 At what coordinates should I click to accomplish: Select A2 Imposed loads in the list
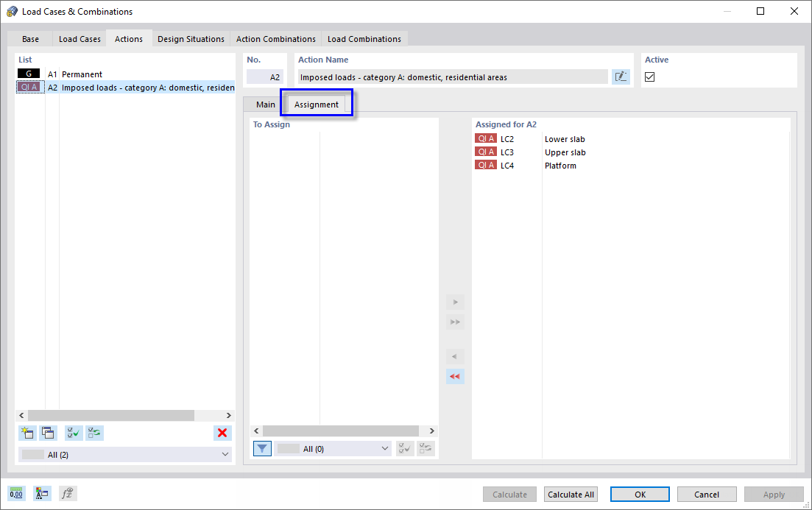coord(125,88)
